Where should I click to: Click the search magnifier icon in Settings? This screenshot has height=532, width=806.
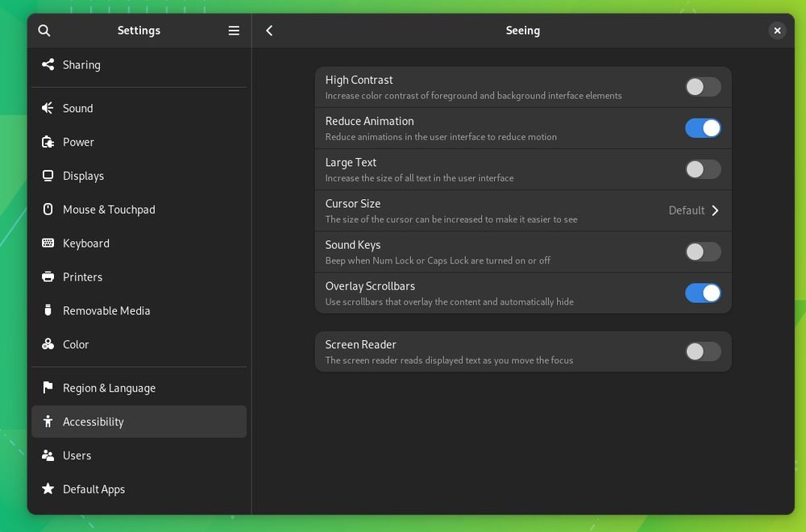pyautogui.click(x=44, y=31)
